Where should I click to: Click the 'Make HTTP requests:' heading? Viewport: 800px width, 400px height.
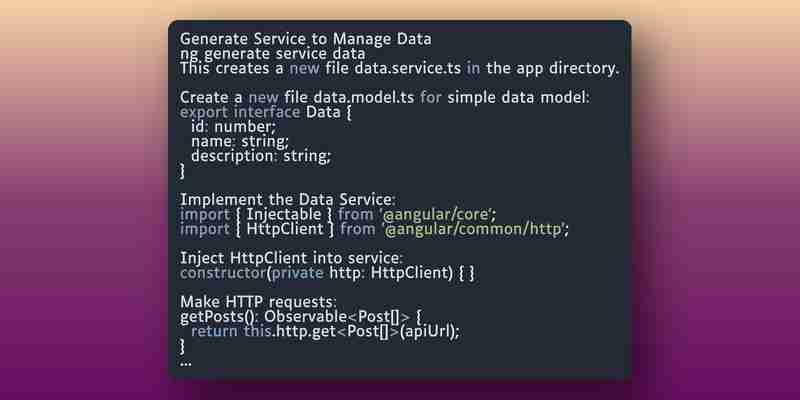[259, 302]
